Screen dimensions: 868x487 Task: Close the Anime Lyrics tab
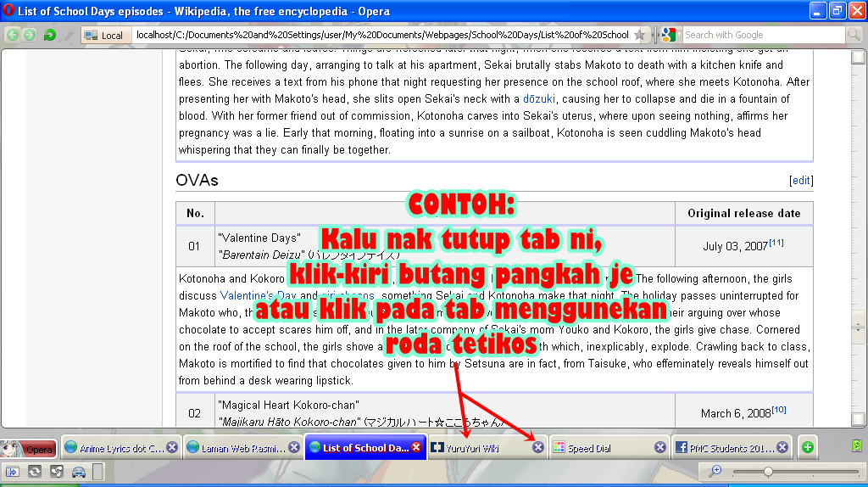[x=172, y=447]
